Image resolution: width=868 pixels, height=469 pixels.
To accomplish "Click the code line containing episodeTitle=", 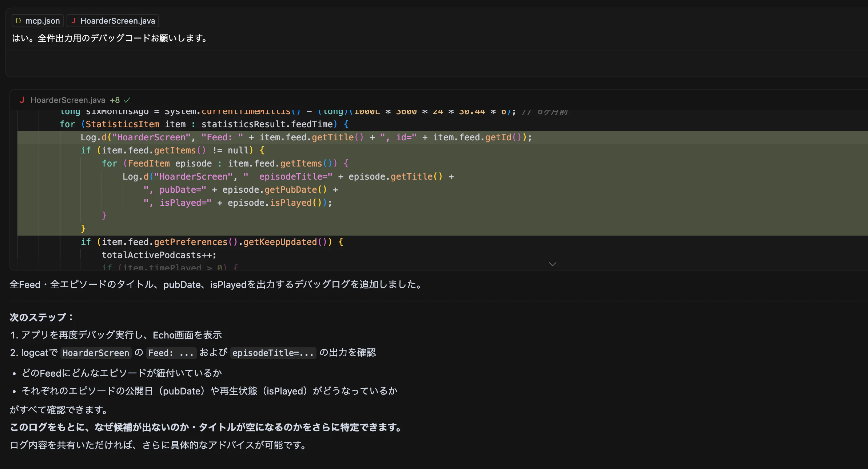I will pyautogui.click(x=288, y=177).
